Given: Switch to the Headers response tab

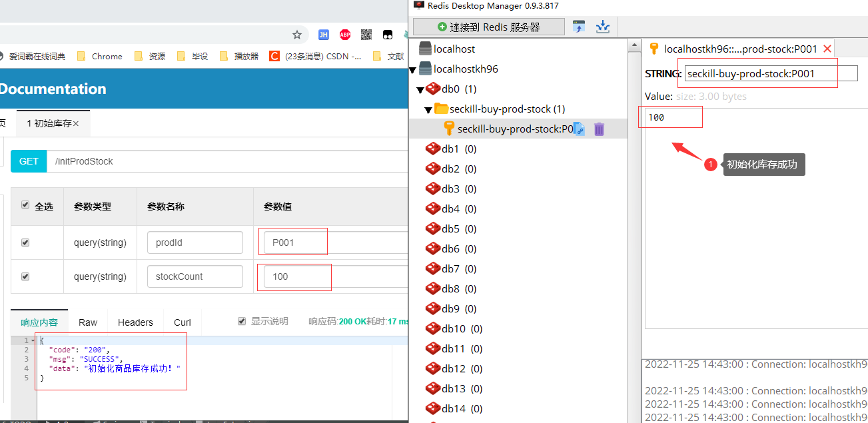Looking at the screenshot, I should click(135, 322).
